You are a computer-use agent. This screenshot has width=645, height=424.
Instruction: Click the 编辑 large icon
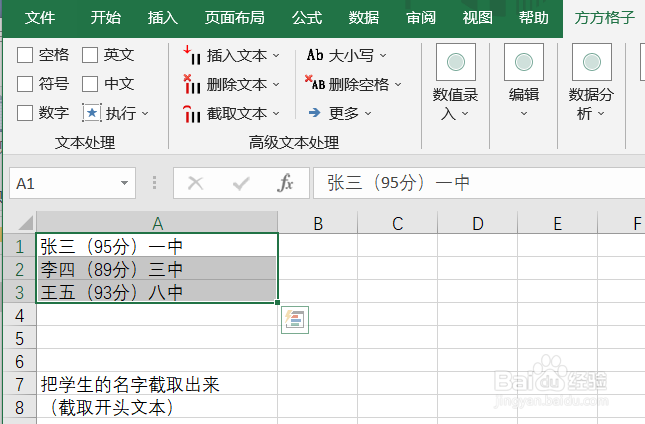point(524,62)
